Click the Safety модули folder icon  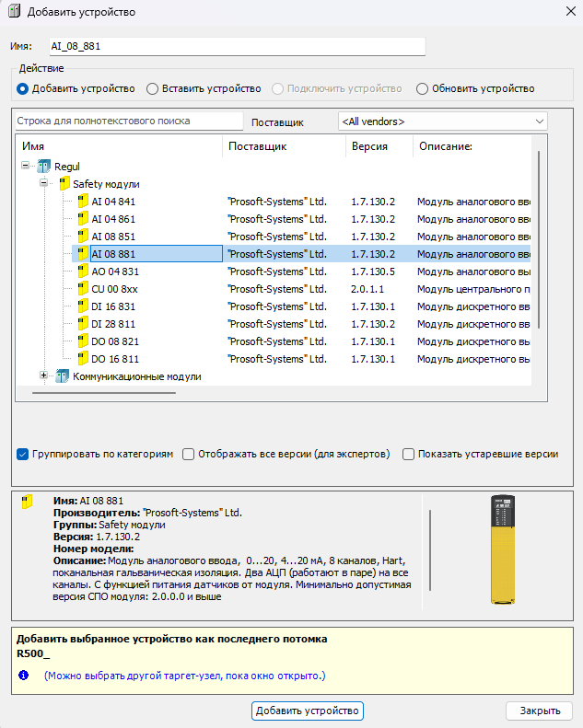point(64,184)
